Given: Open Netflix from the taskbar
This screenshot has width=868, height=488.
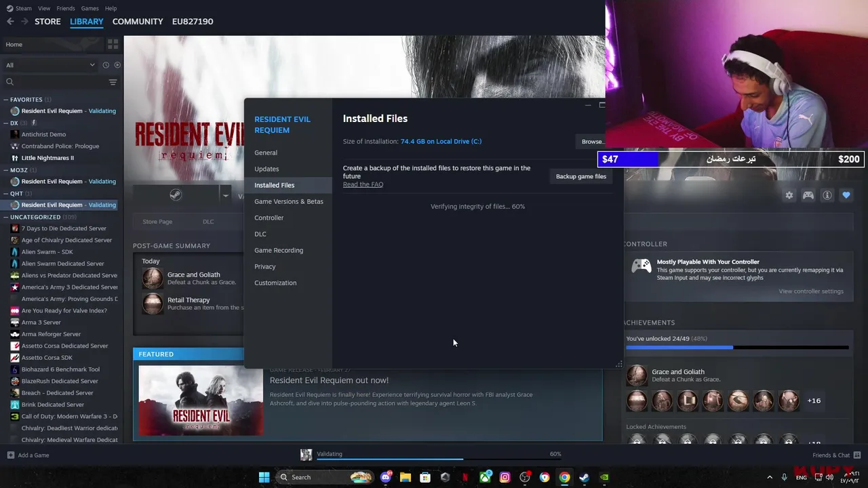Looking at the screenshot, I should tap(465, 477).
